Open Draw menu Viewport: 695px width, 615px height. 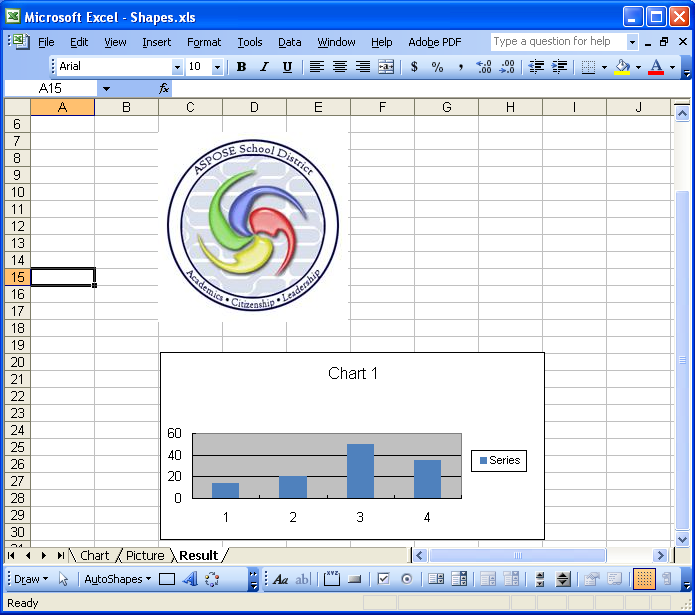pyautogui.click(x=31, y=579)
